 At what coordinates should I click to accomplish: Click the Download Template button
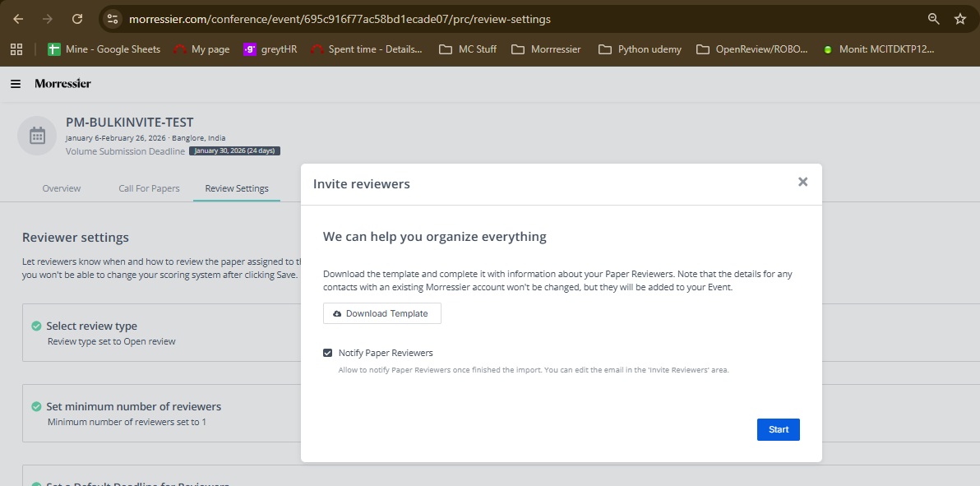[381, 313]
